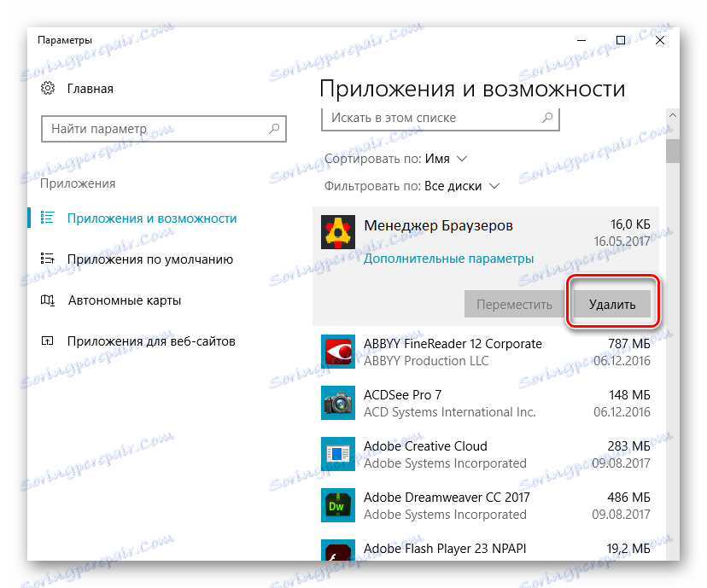The height and width of the screenshot is (588, 707).
Task: Open the Сортировать по: Имя dropdown
Action: click(x=396, y=159)
